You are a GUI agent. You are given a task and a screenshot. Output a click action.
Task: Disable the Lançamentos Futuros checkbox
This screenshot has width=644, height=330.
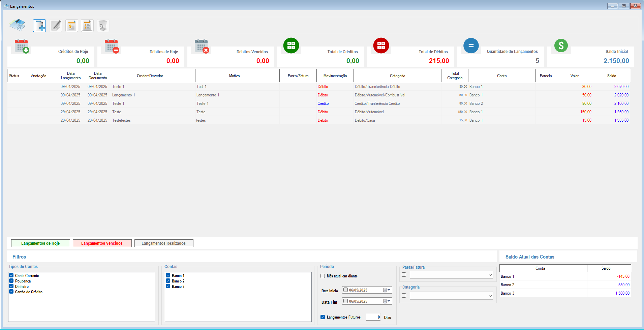pos(323,317)
